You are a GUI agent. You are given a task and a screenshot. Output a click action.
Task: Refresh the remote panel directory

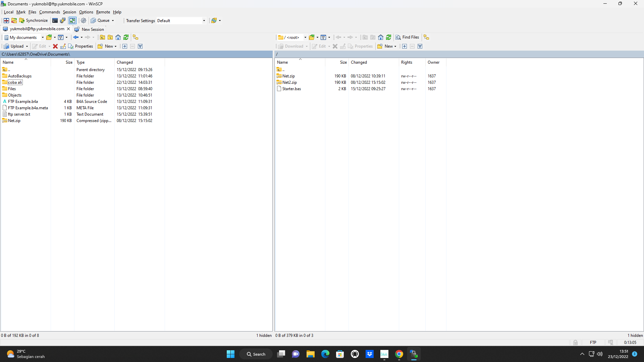[388, 37]
